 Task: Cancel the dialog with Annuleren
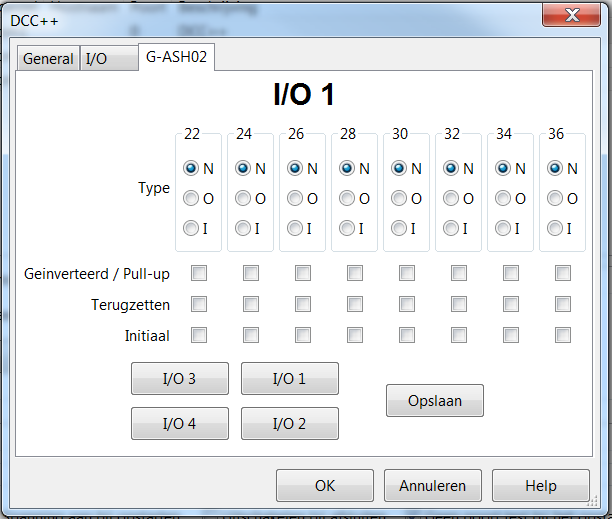[433, 486]
